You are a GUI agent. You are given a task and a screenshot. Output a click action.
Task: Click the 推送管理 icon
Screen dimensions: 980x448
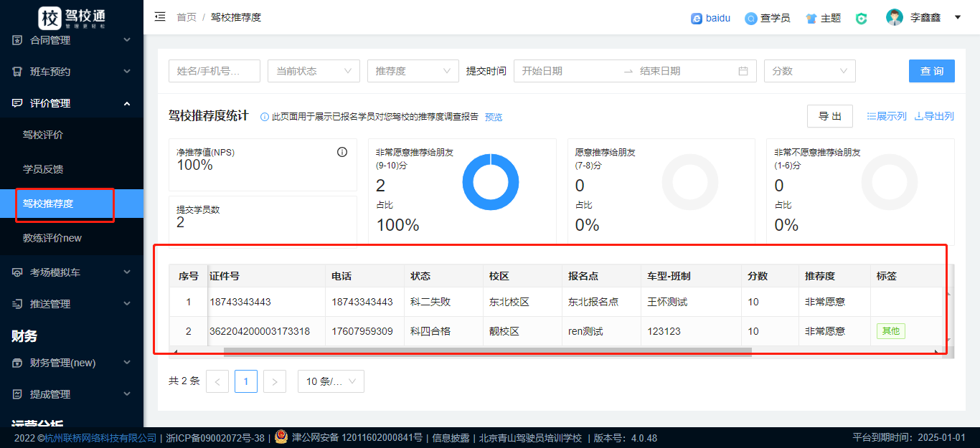pyautogui.click(x=17, y=304)
